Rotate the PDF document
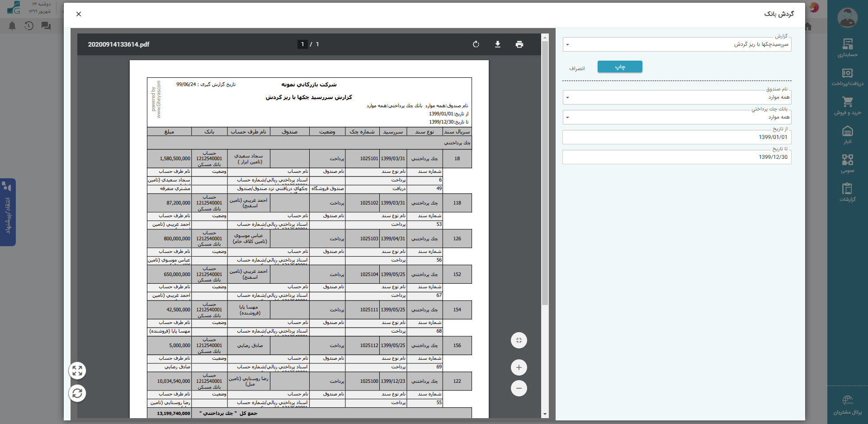This screenshot has width=868, height=424. tap(476, 44)
